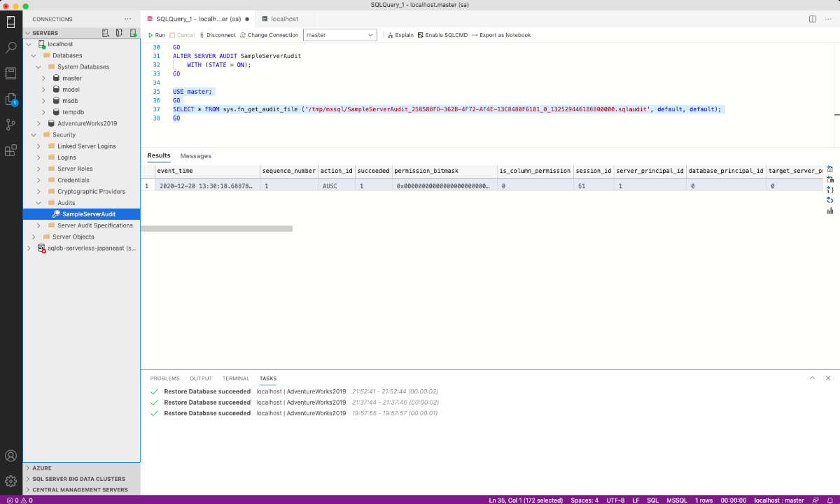Screen dimensions: 840x504
Task: Open the Manage gear icon
Action: coord(11,482)
